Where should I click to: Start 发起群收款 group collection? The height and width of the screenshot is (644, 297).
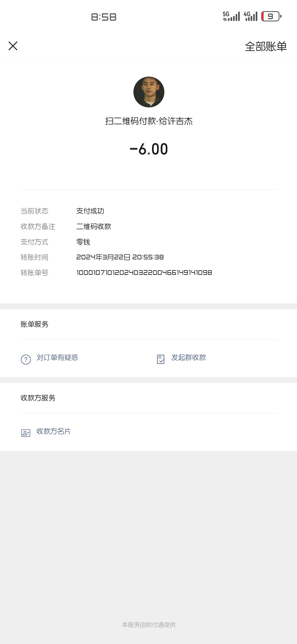(x=188, y=358)
